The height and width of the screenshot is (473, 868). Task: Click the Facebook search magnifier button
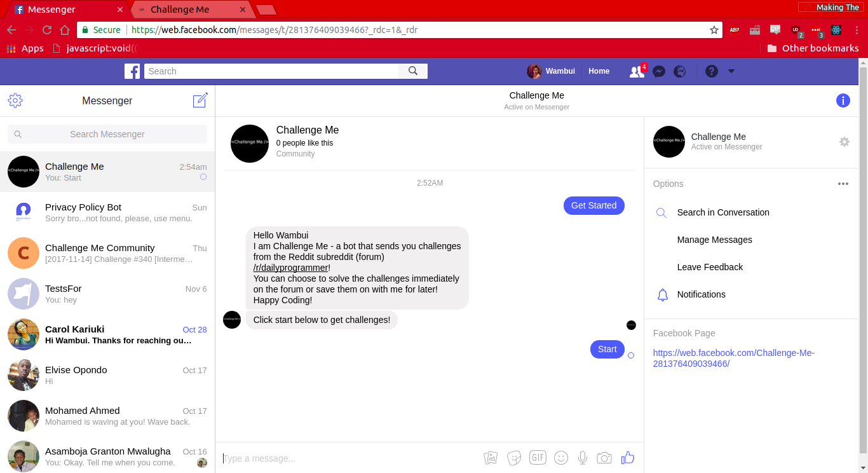click(413, 71)
